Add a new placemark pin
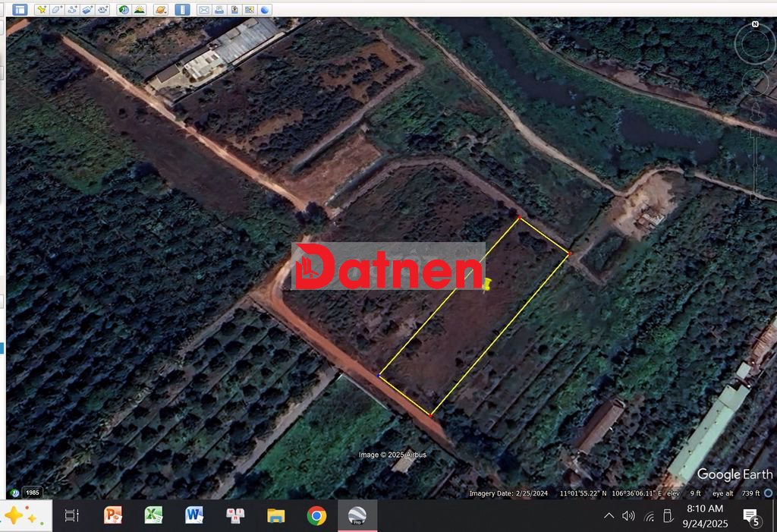The height and width of the screenshot is (532, 777). point(41,10)
